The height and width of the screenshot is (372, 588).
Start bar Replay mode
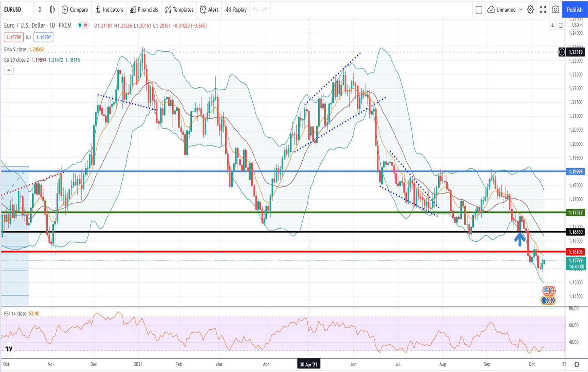236,10
